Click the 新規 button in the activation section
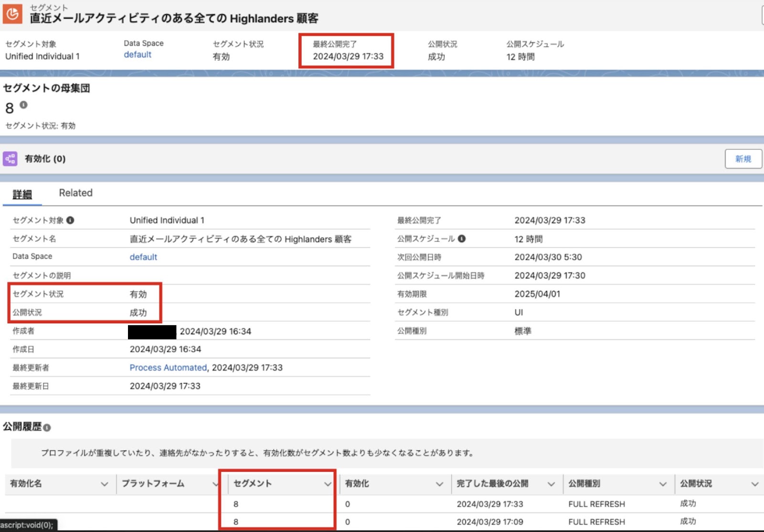 coord(743,159)
